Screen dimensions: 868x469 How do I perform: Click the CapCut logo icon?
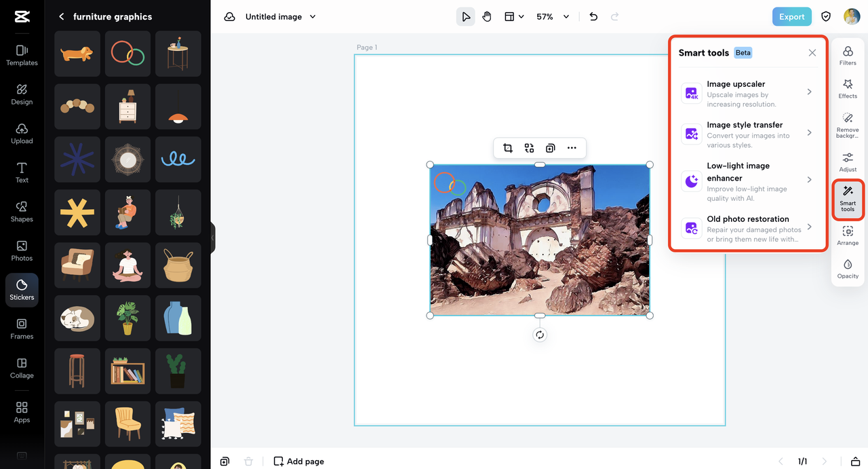(x=22, y=17)
